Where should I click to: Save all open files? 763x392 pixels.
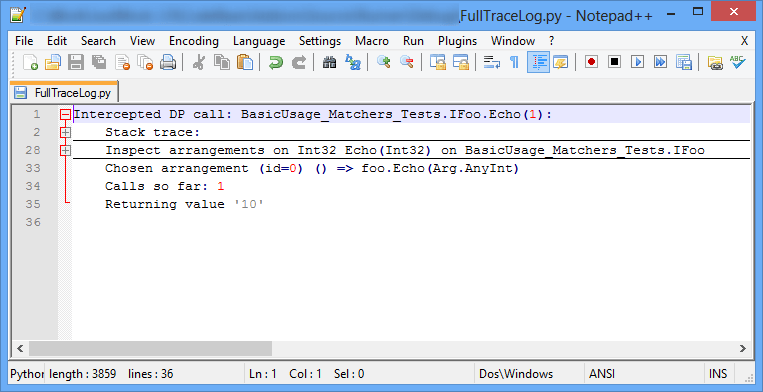point(99,62)
